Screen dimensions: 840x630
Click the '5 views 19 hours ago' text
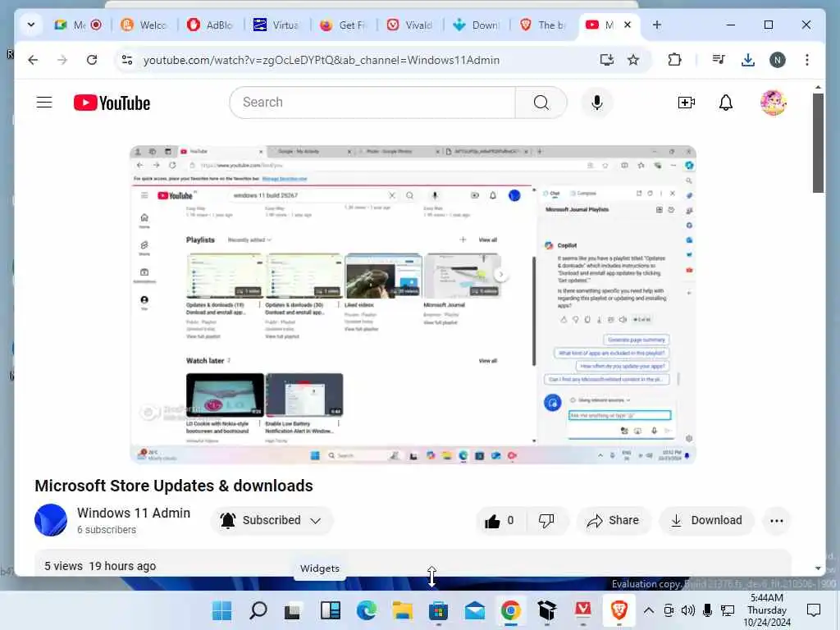[100, 566]
